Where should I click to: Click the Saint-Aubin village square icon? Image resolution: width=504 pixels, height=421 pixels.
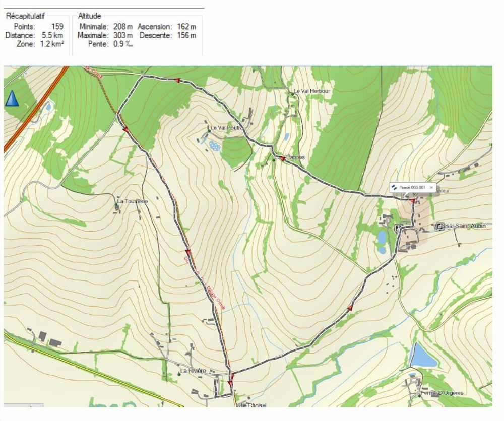click(439, 227)
